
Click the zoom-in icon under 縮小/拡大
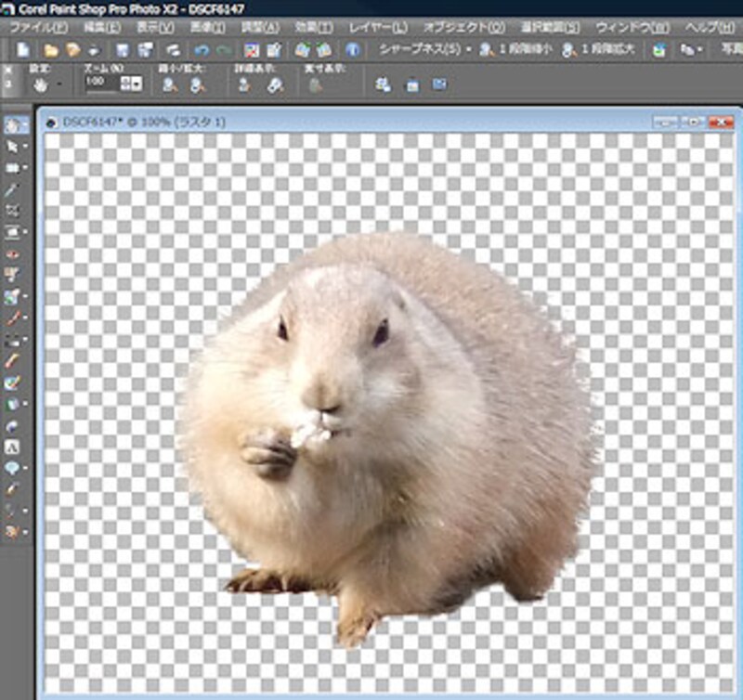pos(197,84)
